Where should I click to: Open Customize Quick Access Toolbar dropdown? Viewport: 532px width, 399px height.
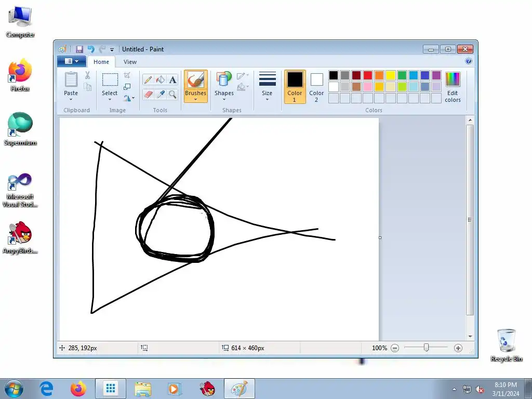112,50
